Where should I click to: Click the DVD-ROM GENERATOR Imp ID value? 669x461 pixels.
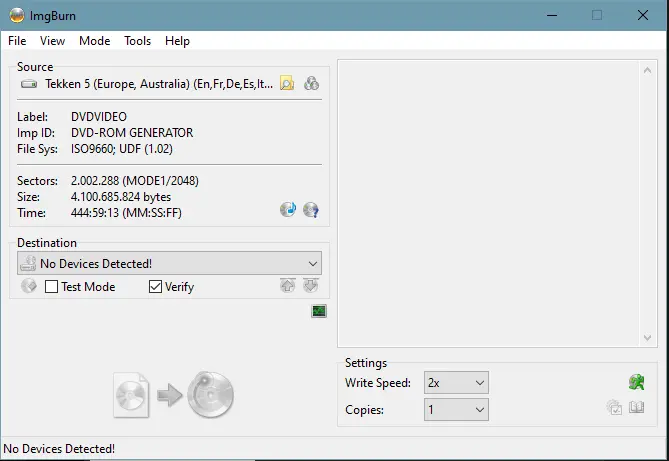(132, 133)
